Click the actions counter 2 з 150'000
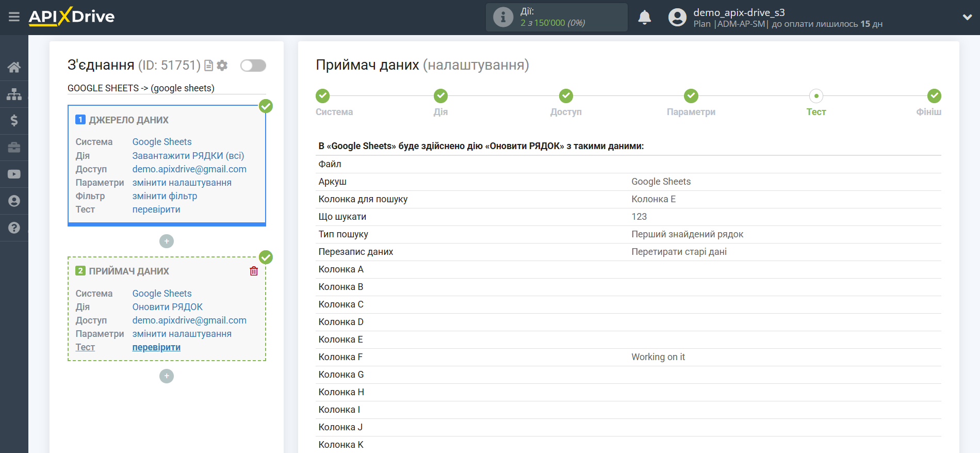 point(552,23)
